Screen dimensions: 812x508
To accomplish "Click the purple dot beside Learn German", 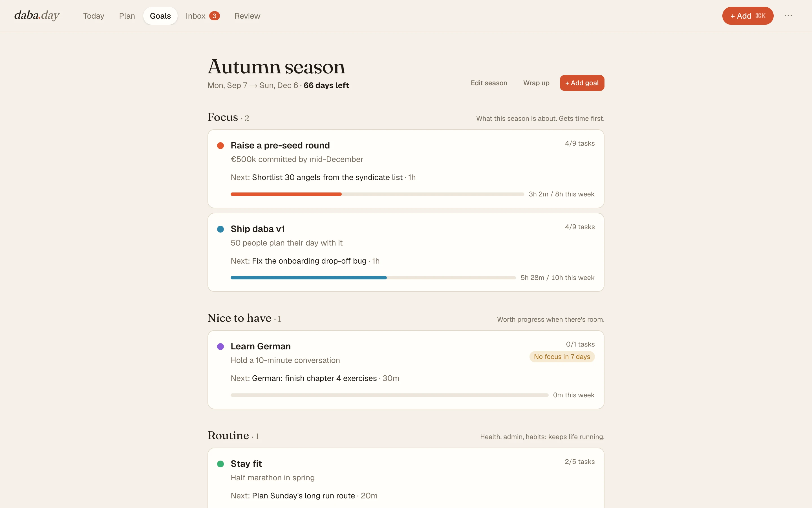I will [x=220, y=346].
